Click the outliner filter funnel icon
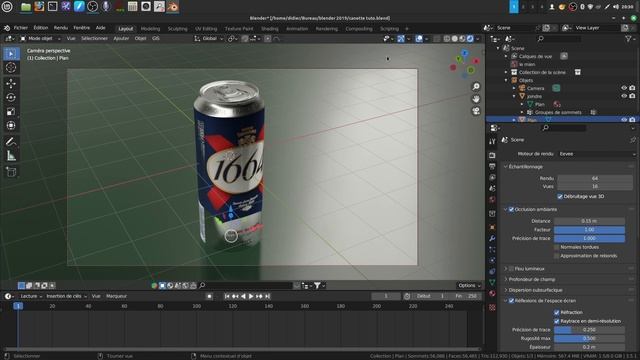The image size is (640, 360). coord(628,39)
